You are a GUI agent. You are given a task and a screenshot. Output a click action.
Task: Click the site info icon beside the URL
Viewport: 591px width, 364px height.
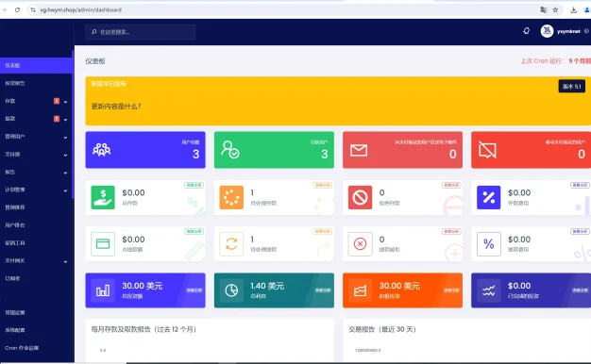point(33,9)
